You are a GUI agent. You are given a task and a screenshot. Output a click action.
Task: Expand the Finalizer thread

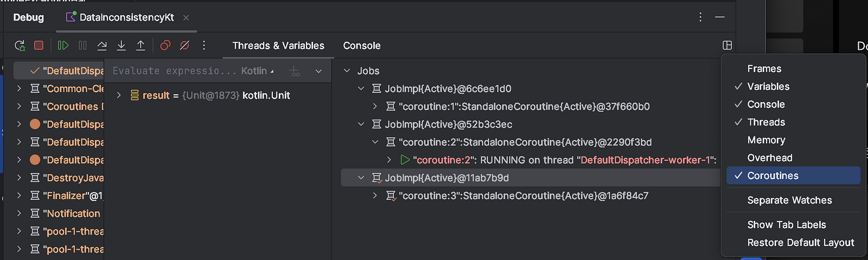(x=19, y=196)
